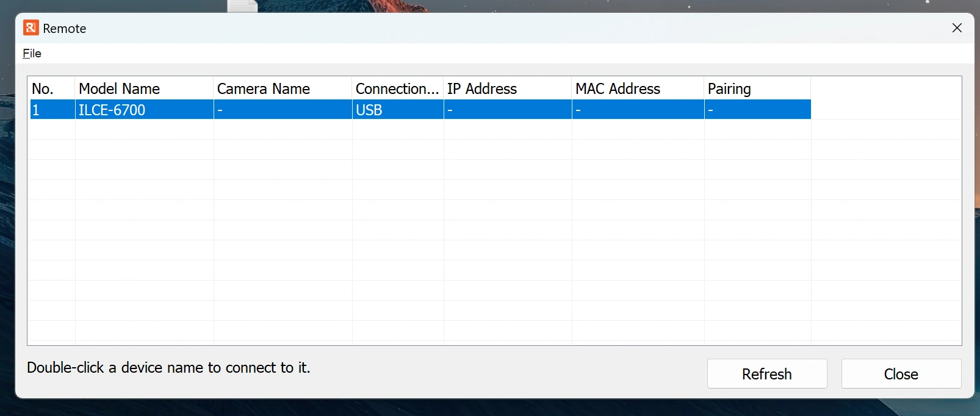Screen dimensions: 980x416
Task: Click the Pairing cell of the selected row
Action: coord(757,110)
